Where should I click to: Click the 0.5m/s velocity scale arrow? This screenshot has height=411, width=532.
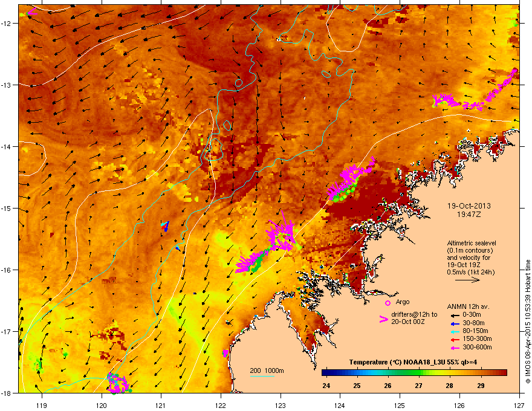467,280
